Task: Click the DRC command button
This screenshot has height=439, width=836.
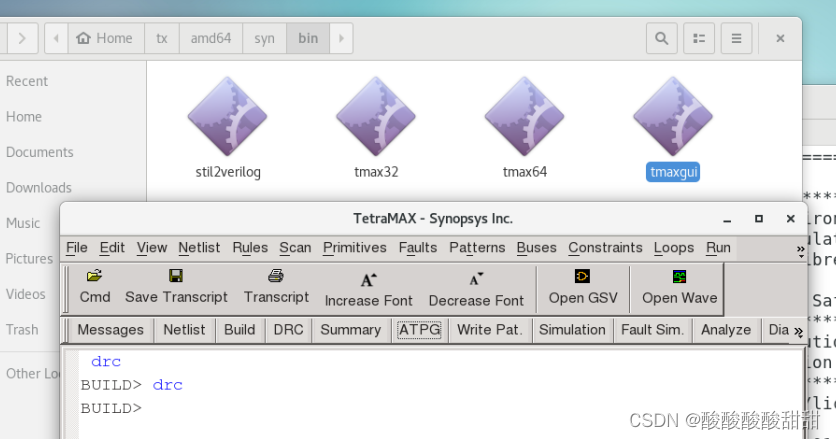Action: click(288, 330)
